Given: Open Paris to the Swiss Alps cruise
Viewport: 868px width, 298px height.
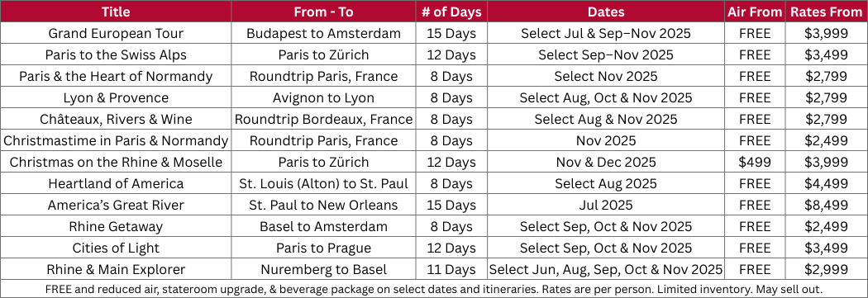Looking at the screenshot, I should [x=116, y=54].
